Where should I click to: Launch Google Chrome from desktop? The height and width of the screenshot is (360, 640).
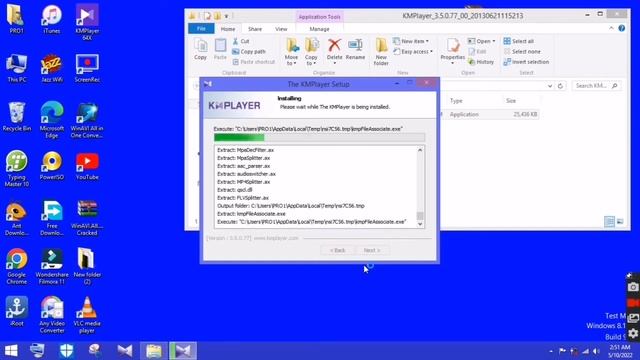pos(16,266)
